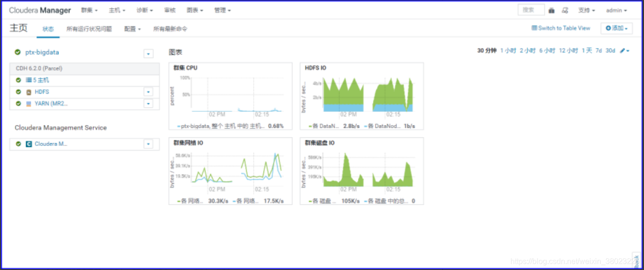Viewport: 644px width, 270px height.
Task: Click the Cloudera Manager logo
Action: coord(40,10)
